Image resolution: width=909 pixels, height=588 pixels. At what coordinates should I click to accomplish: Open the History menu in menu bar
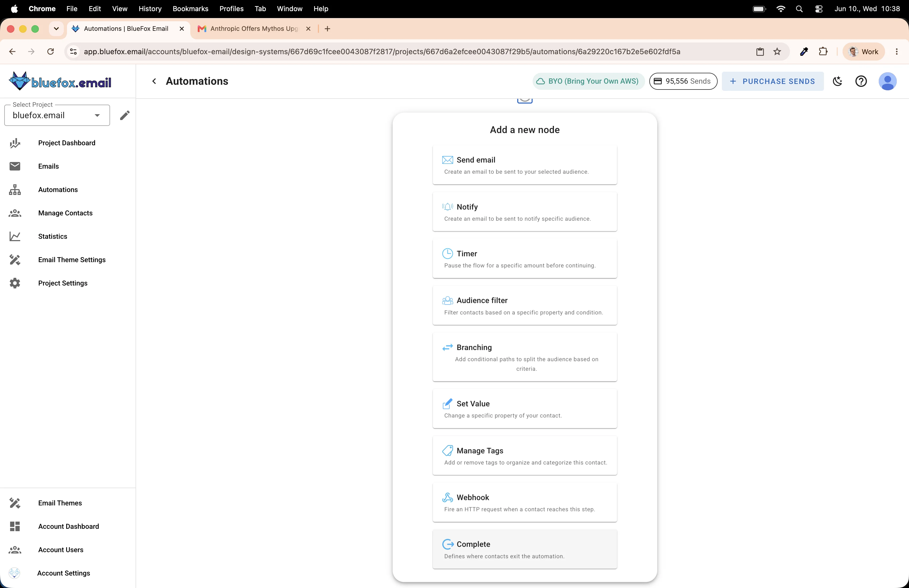150,8
